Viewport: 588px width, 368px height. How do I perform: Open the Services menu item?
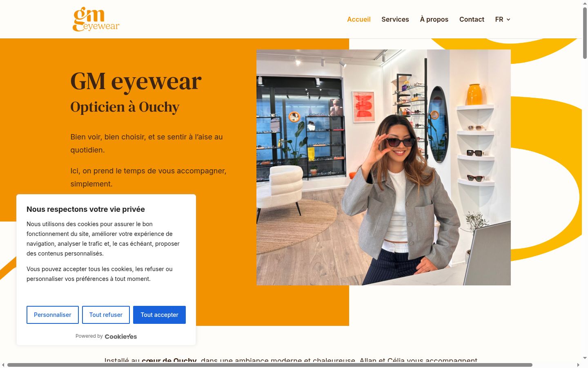pos(395,19)
